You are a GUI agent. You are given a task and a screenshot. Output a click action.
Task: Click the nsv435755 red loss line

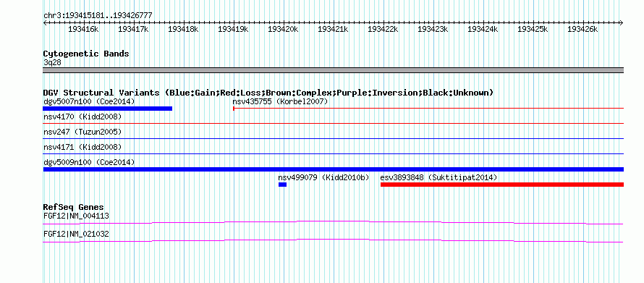(x=428, y=109)
